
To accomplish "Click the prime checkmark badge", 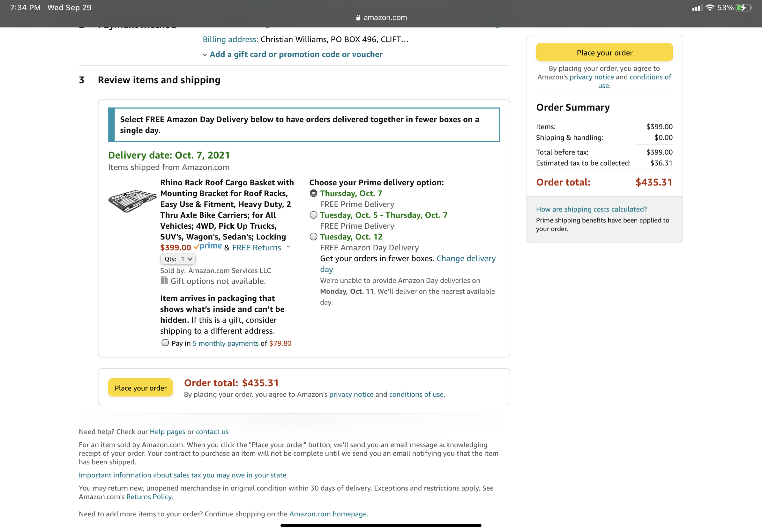I will 208,247.
